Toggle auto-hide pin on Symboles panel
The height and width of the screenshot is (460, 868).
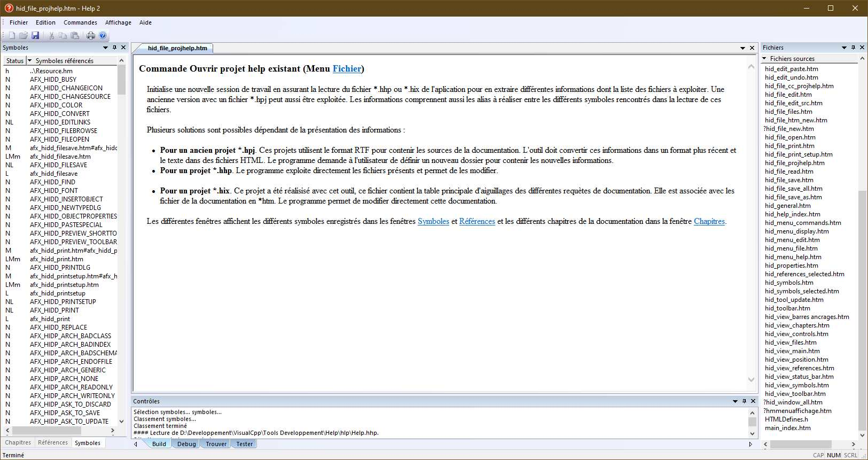(114, 48)
